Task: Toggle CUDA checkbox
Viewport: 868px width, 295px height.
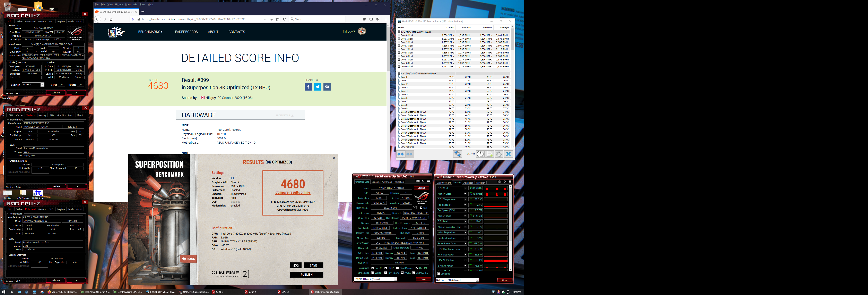Action: click(x=385, y=268)
